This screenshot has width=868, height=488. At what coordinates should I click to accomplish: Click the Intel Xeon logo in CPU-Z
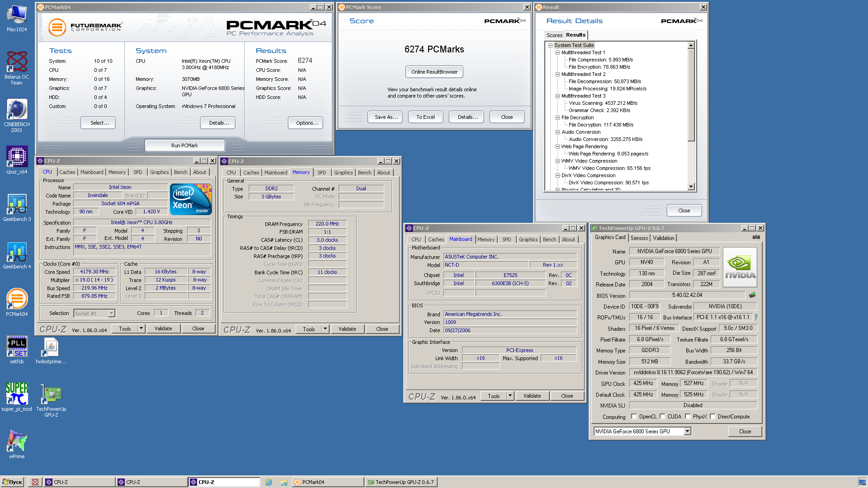click(191, 199)
